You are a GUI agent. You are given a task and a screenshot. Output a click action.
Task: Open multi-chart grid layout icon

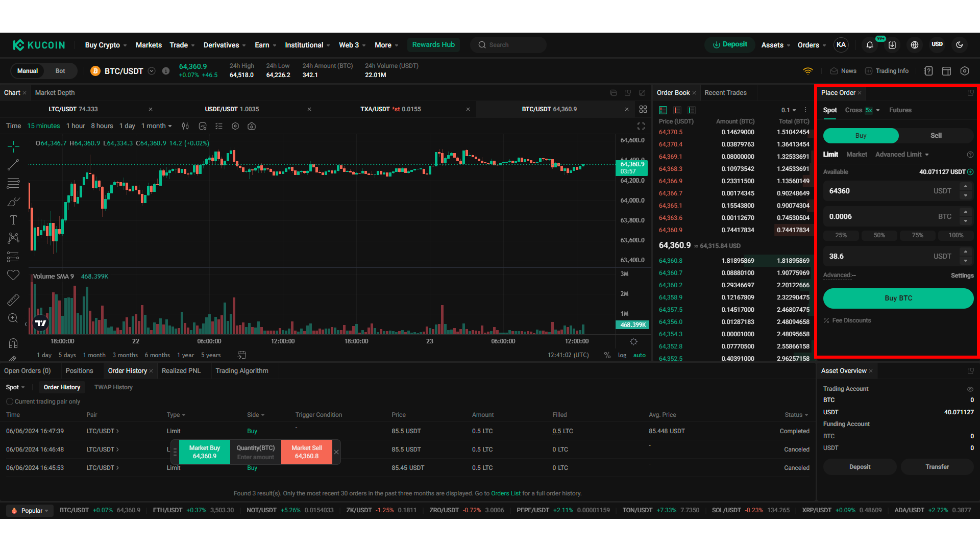click(x=643, y=109)
